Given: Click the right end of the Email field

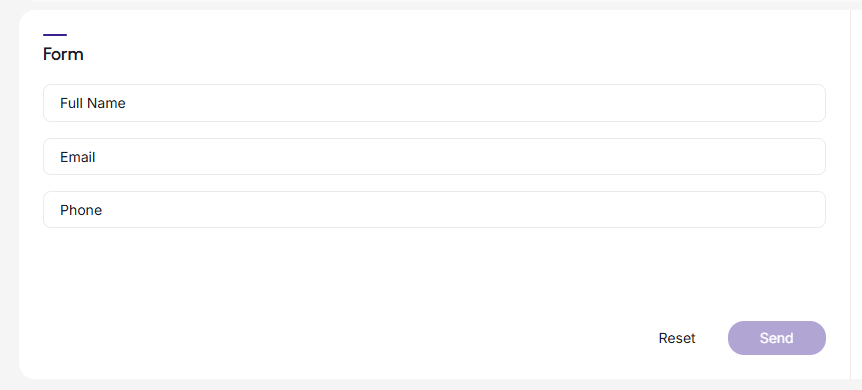Looking at the screenshot, I should point(808,157).
